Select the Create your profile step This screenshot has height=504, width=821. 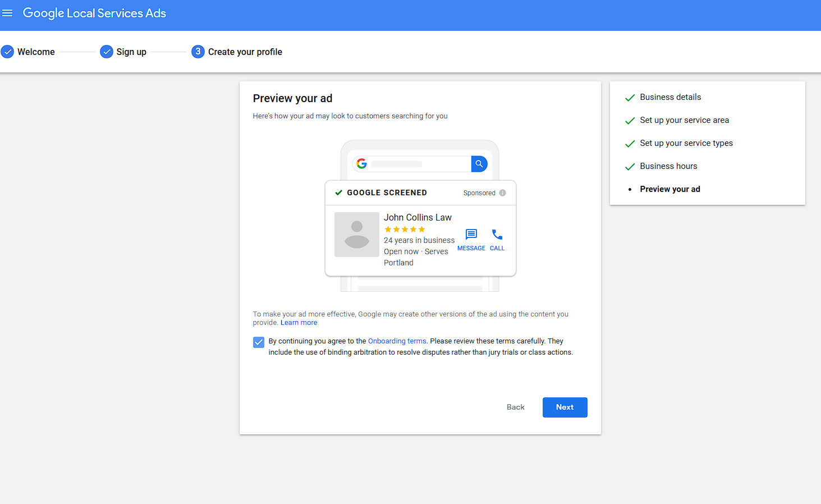pyautogui.click(x=245, y=51)
